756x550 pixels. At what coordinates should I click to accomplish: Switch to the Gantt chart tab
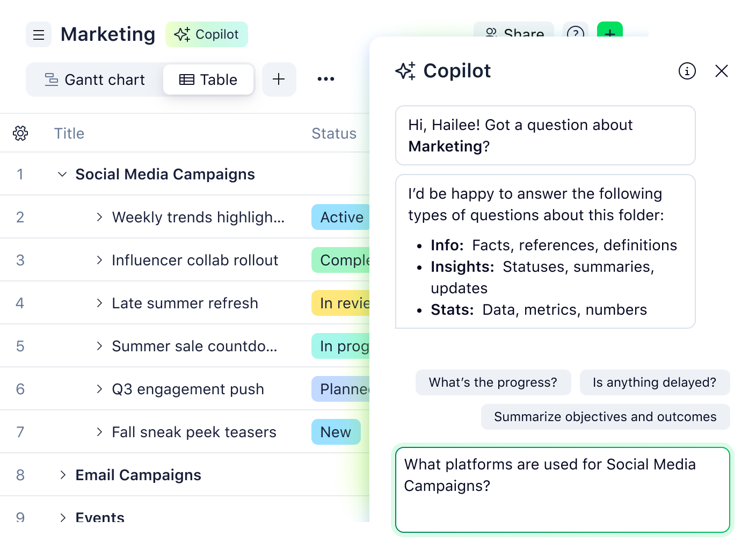pyautogui.click(x=95, y=79)
